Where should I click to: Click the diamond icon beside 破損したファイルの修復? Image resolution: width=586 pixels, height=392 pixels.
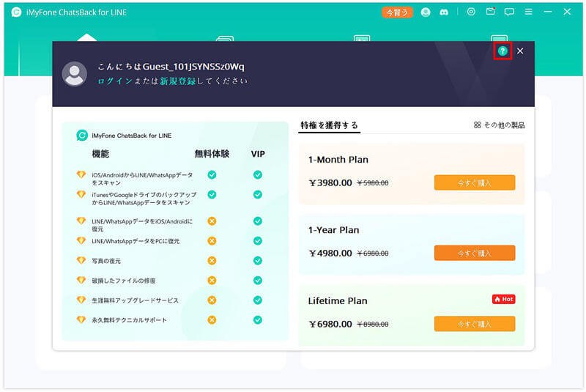coord(81,280)
